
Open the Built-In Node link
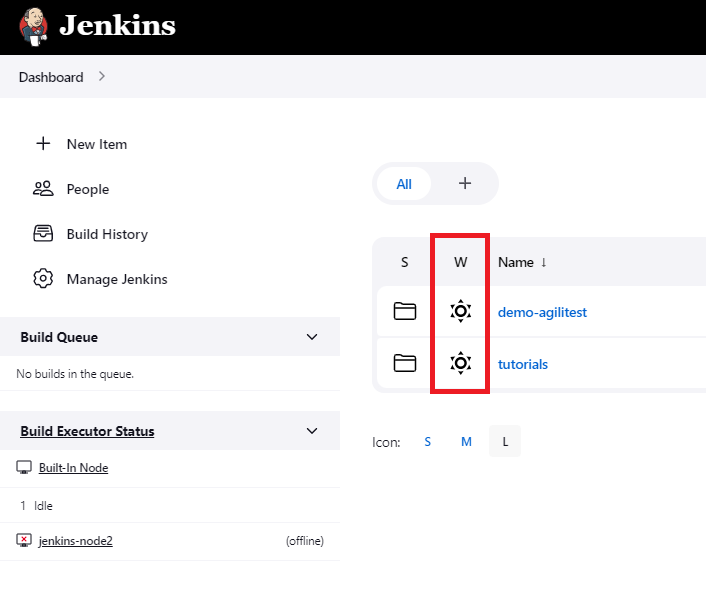[x=73, y=468]
